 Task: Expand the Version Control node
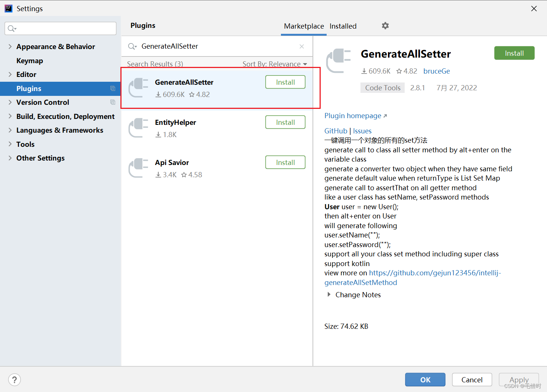[x=10, y=102]
